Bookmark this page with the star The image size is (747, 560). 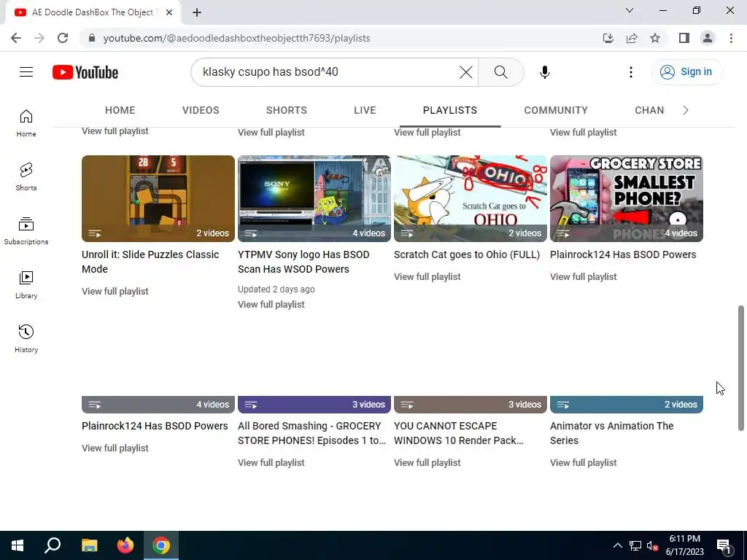tap(655, 38)
